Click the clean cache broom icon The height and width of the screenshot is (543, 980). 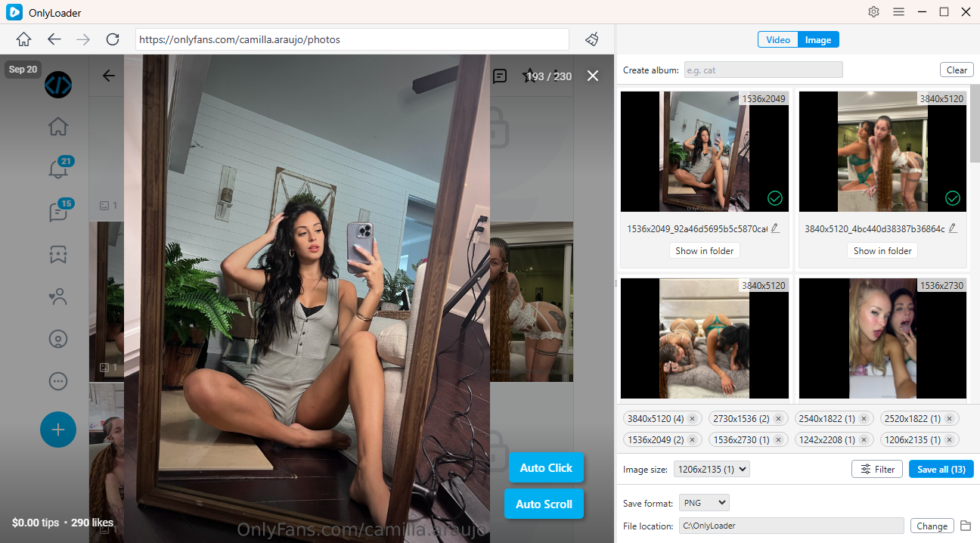tap(592, 39)
